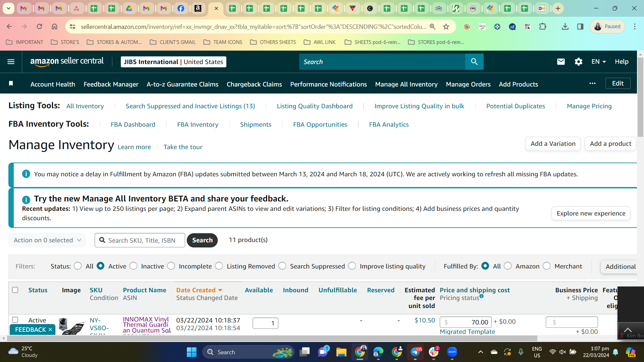This screenshot has height=362, width=644.
Task: Open the Chrome three-dot menu
Action: (635, 26)
